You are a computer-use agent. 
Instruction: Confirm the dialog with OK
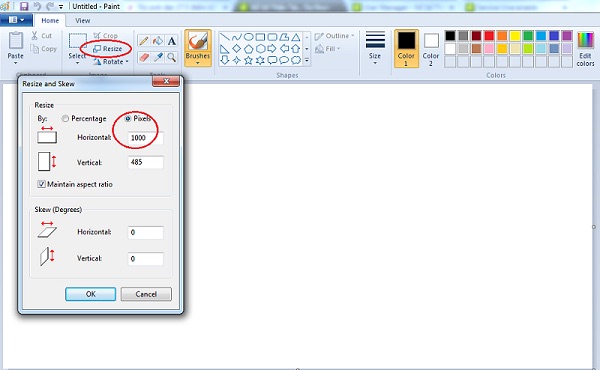tap(91, 294)
